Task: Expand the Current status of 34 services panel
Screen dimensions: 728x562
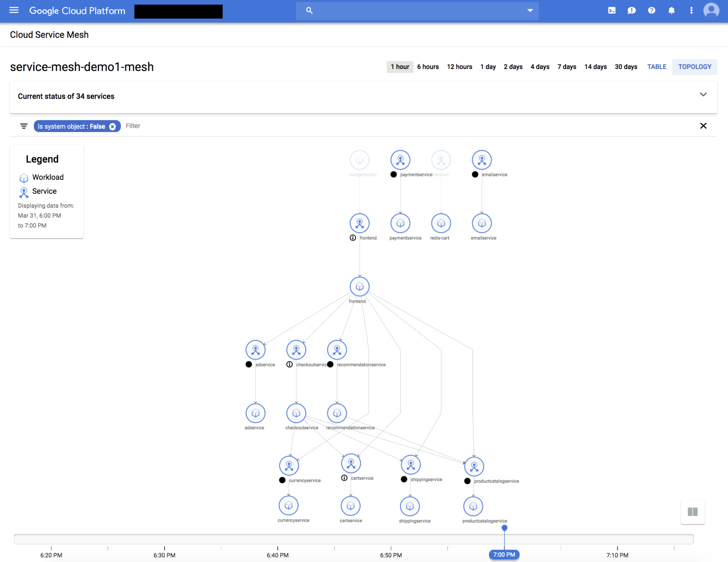Action: 703,94
